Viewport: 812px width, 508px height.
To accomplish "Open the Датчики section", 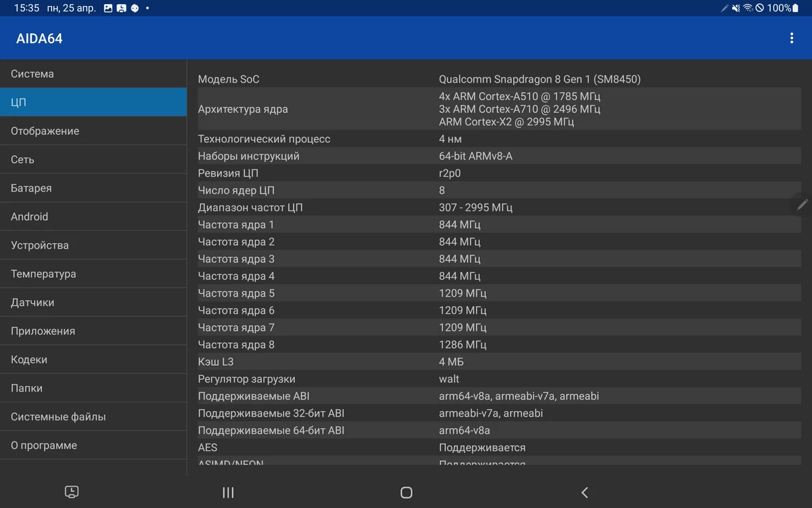I will 93,302.
